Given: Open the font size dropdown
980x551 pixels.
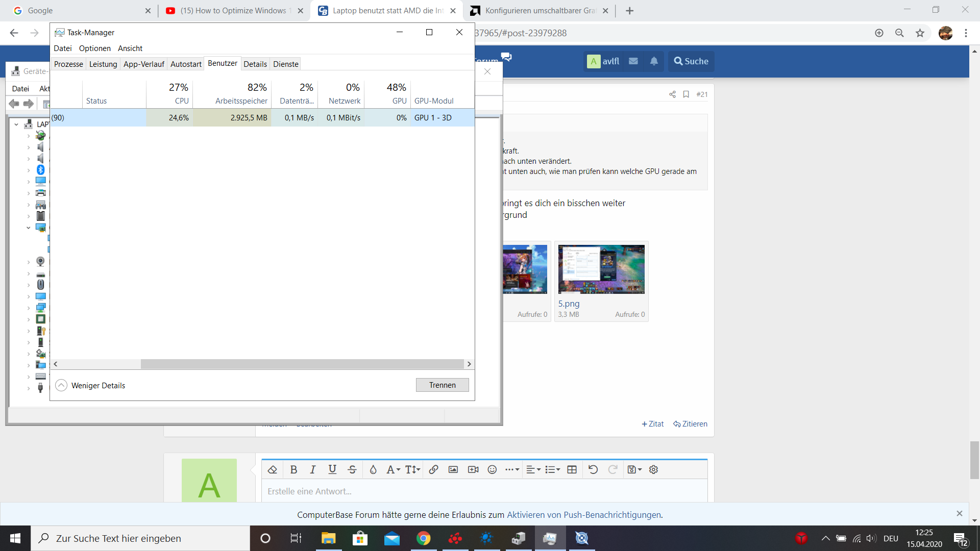Looking at the screenshot, I should [412, 469].
